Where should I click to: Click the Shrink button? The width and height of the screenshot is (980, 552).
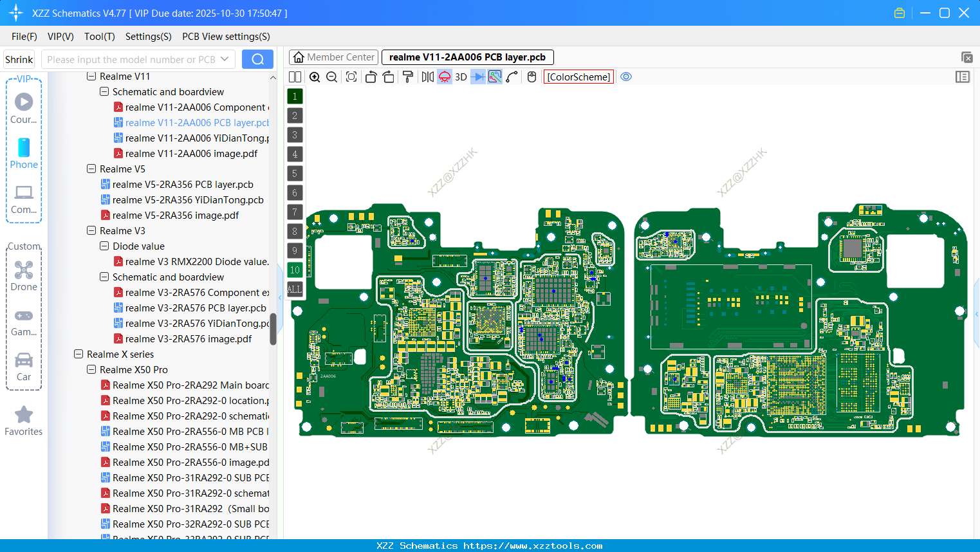19,59
